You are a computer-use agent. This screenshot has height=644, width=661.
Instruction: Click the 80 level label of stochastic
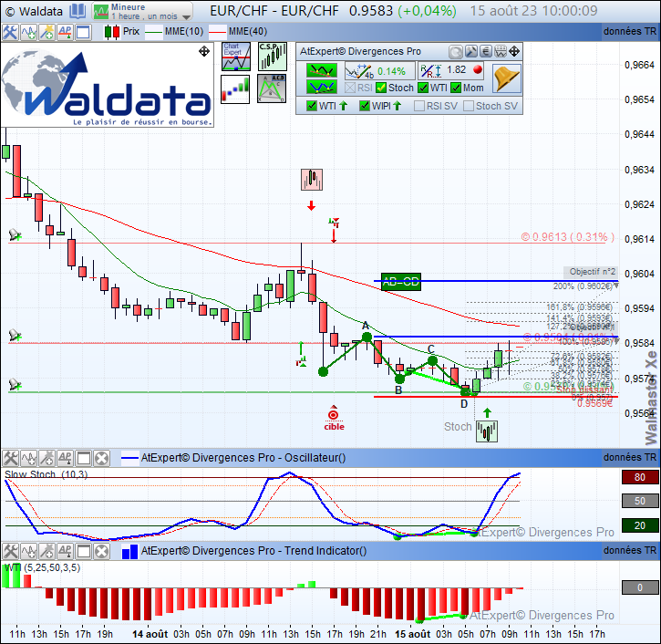639,477
